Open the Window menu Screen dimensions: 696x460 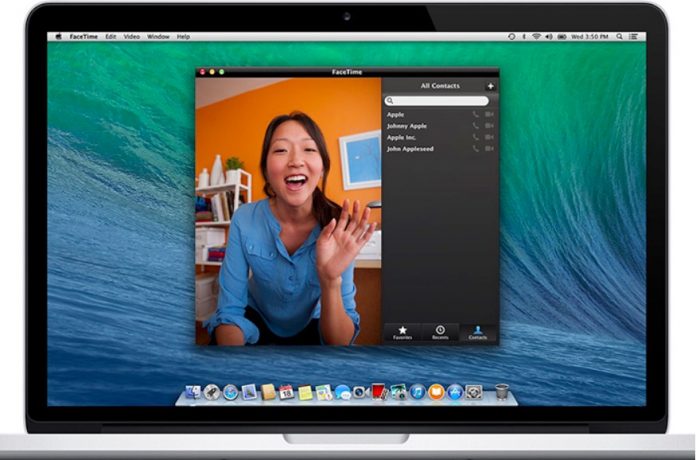[x=158, y=37]
